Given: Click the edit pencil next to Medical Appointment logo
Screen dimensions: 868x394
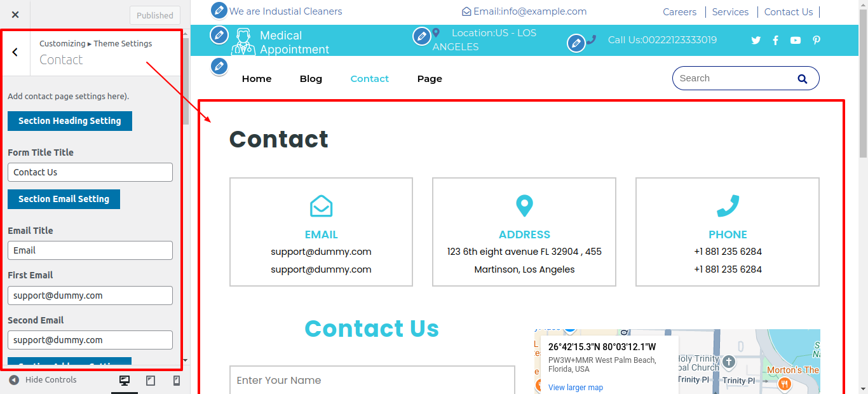Looking at the screenshot, I should [x=219, y=35].
